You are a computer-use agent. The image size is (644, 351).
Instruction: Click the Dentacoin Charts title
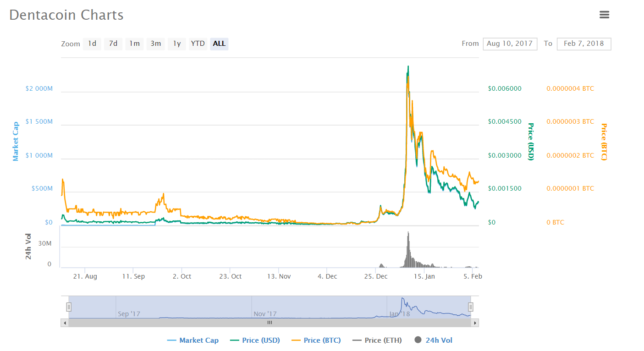[66, 15]
